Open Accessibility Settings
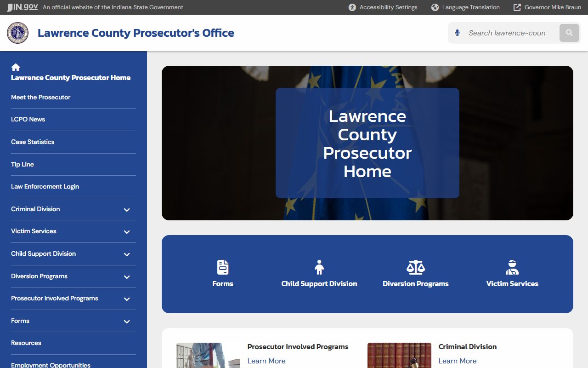The width and height of the screenshot is (588, 368). (x=383, y=7)
